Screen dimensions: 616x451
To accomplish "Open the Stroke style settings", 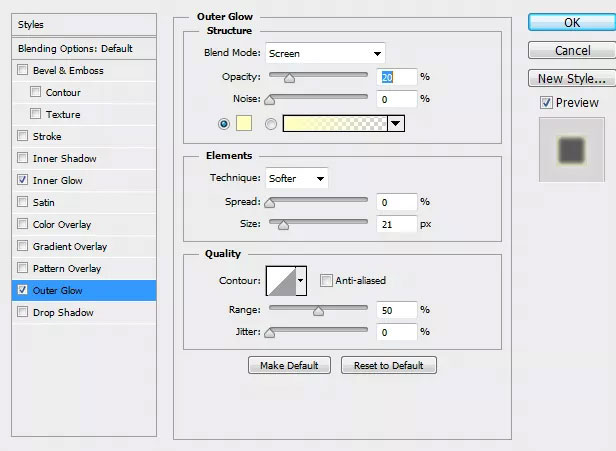I will pyautogui.click(x=84, y=136).
